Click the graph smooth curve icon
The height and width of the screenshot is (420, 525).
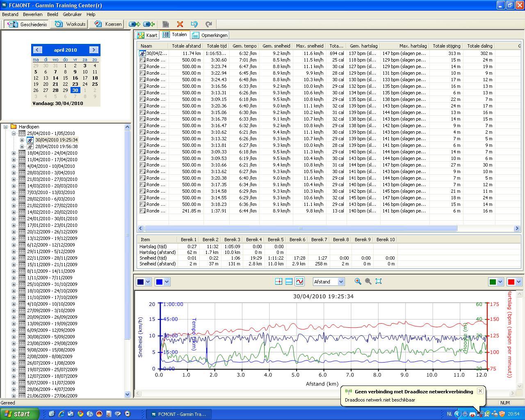pyautogui.click(x=299, y=281)
